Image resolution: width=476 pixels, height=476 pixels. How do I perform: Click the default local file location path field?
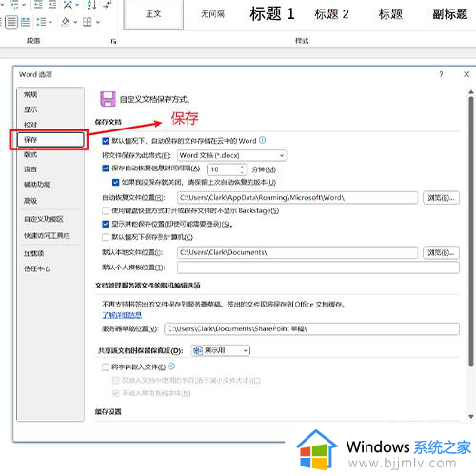coord(297,252)
